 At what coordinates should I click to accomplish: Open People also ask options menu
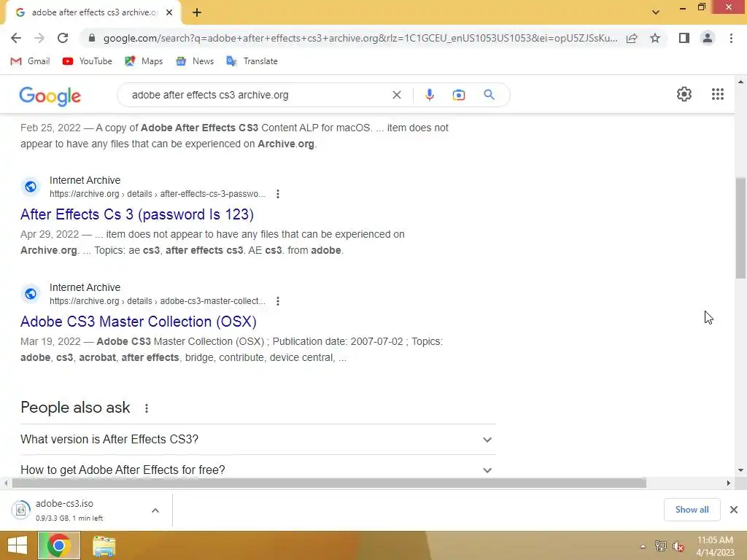[x=147, y=408]
